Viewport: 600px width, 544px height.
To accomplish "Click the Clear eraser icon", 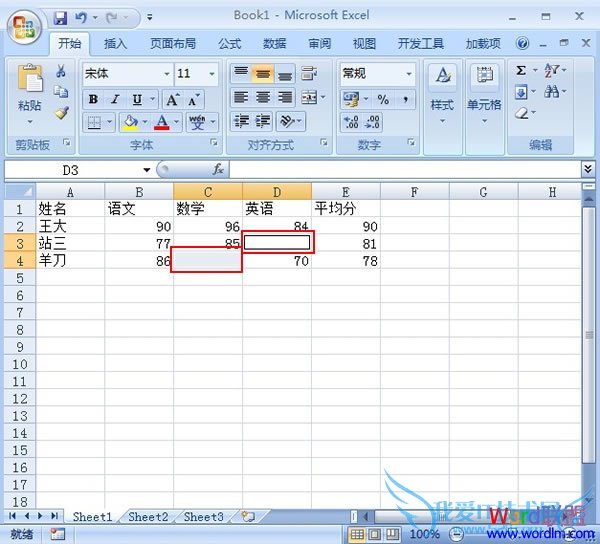I will tap(522, 113).
